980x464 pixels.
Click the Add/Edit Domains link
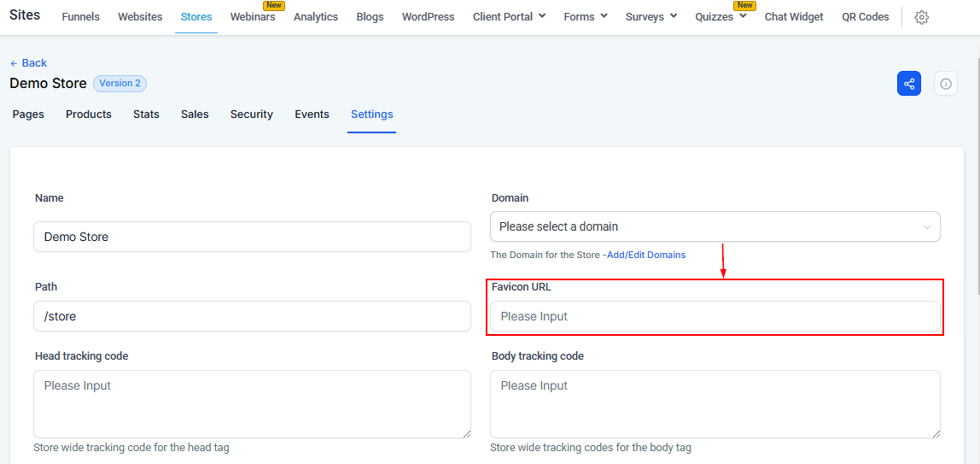(x=645, y=255)
